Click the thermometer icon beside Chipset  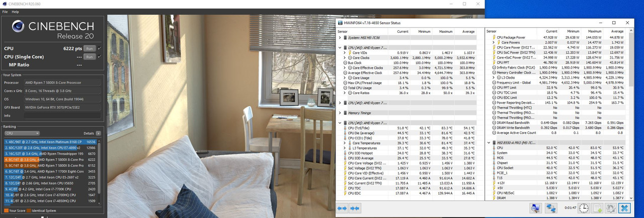click(494, 163)
